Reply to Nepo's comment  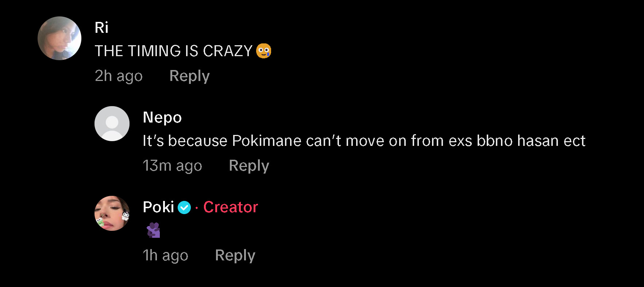click(x=249, y=166)
